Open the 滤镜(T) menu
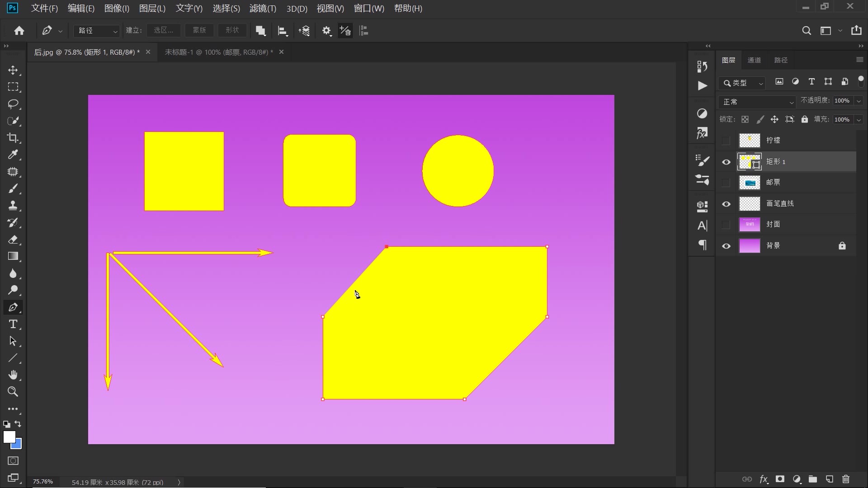Viewport: 868px width, 488px height. [263, 8]
